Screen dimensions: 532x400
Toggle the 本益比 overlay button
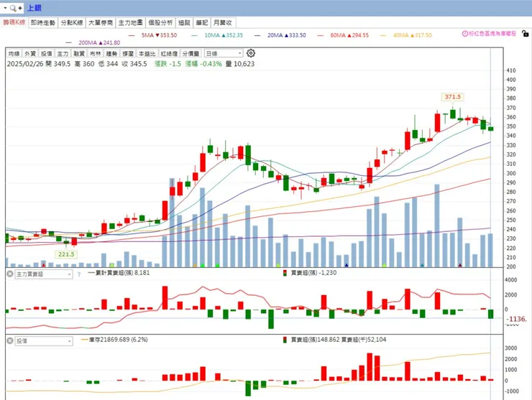coord(147,54)
